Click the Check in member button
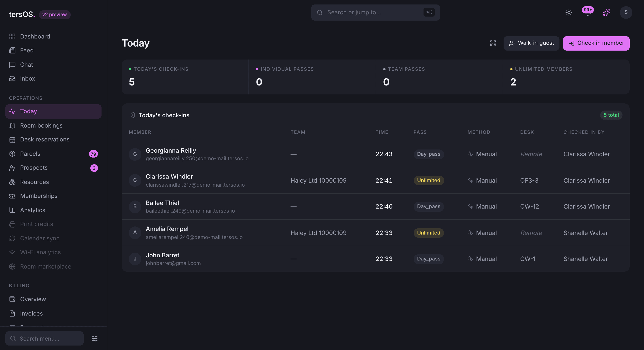 coord(596,43)
